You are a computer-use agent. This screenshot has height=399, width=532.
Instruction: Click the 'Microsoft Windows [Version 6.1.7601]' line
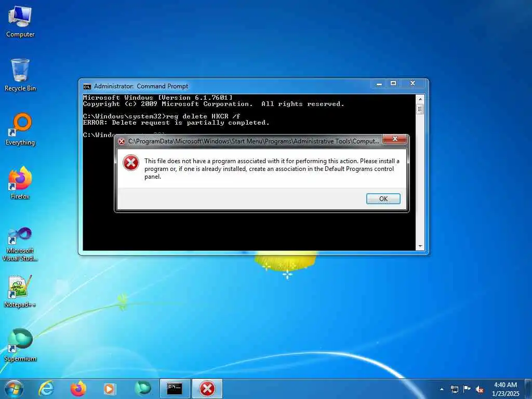[x=158, y=98]
